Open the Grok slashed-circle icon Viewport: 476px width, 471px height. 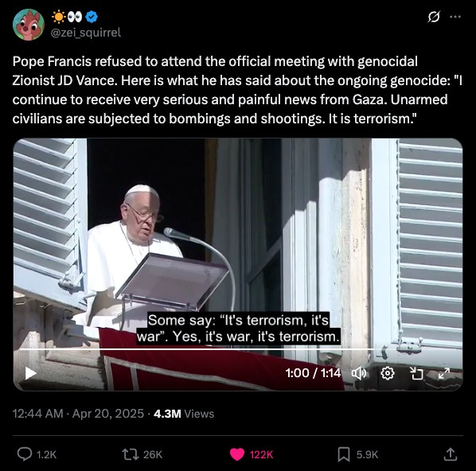click(x=434, y=17)
